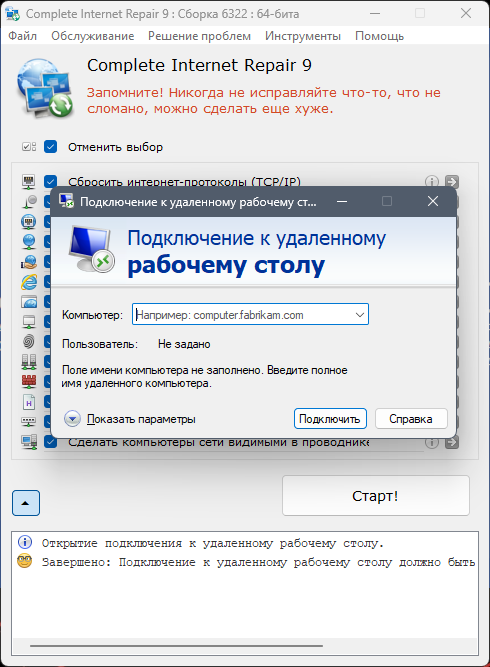Click the Завершено: Подключение log line

pyautogui.click(x=258, y=562)
